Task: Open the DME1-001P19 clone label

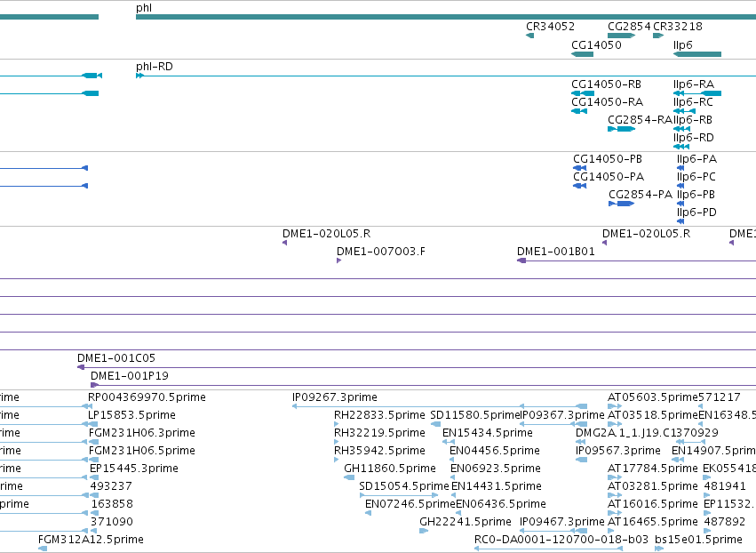Action: [x=130, y=376]
